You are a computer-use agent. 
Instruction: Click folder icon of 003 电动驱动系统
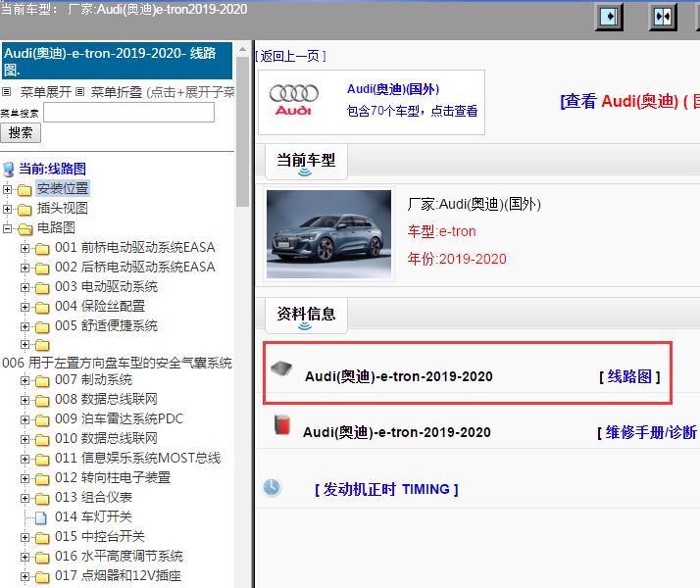(42, 288)
